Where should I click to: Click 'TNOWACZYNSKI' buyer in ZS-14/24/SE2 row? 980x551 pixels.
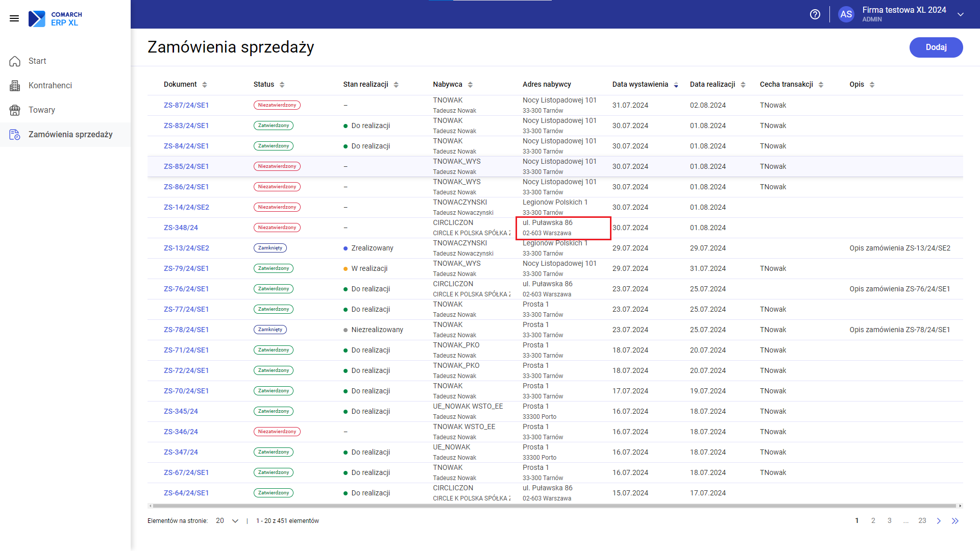coord(460,203)
